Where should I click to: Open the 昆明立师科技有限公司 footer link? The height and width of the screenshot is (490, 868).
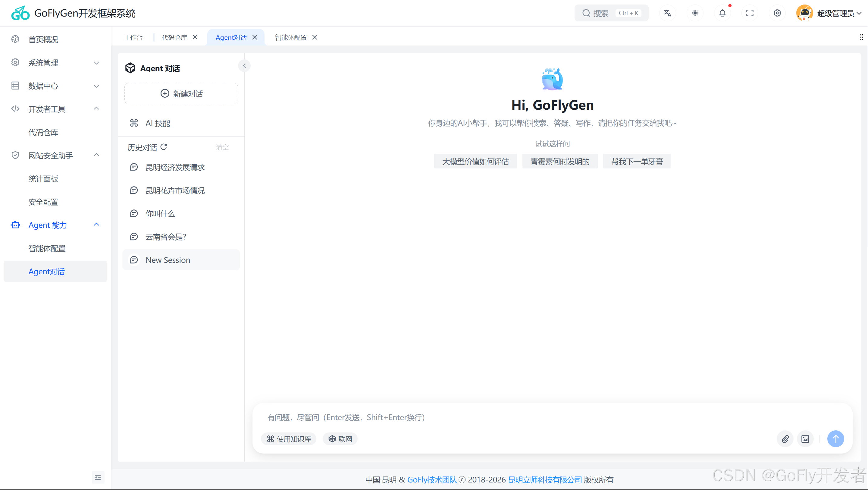pos(545,479)
